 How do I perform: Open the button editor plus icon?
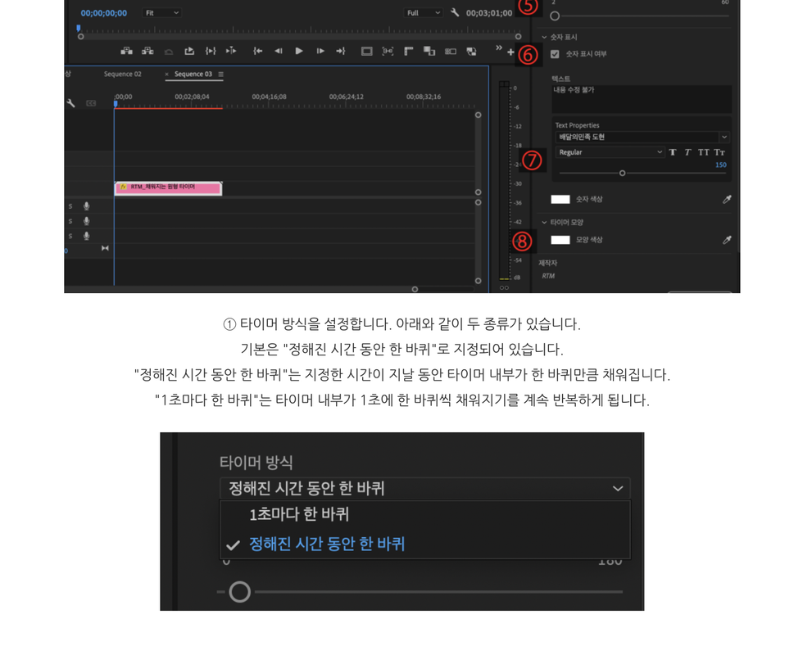(x=510, y=52)
